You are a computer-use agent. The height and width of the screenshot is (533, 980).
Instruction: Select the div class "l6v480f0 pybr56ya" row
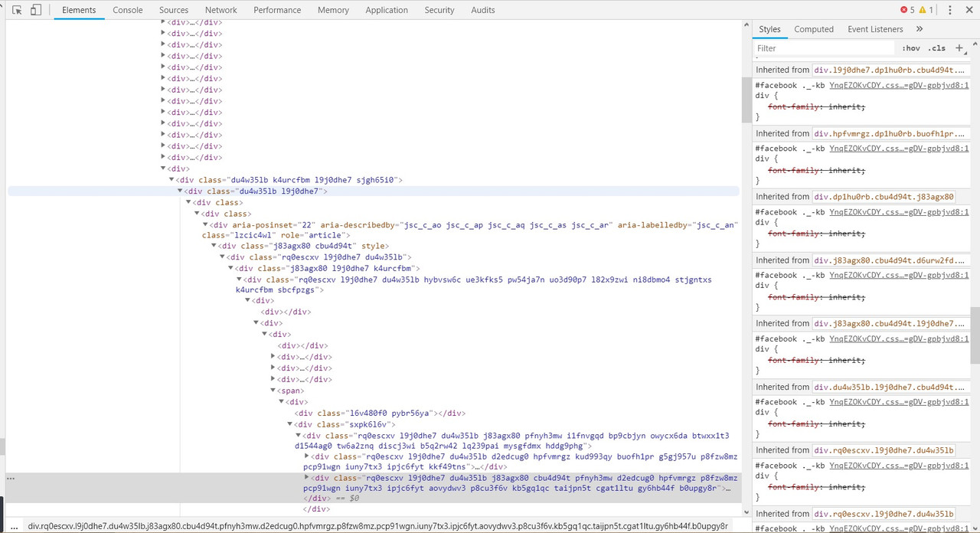click(x=380, y=414)
